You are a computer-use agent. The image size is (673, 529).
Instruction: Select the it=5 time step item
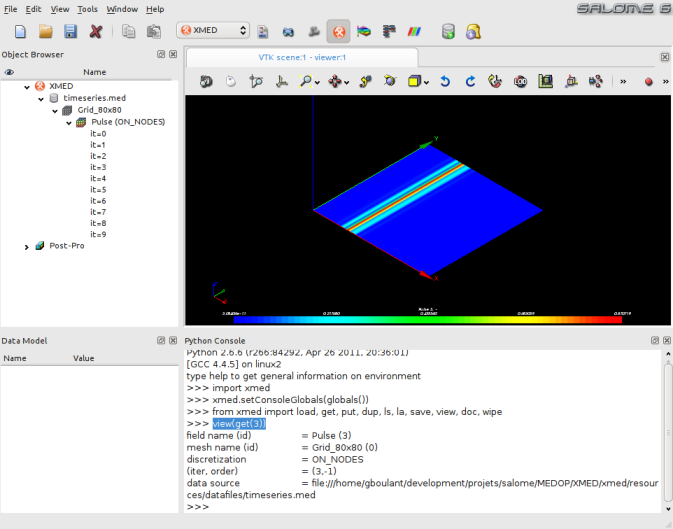(x=98, y=189)
